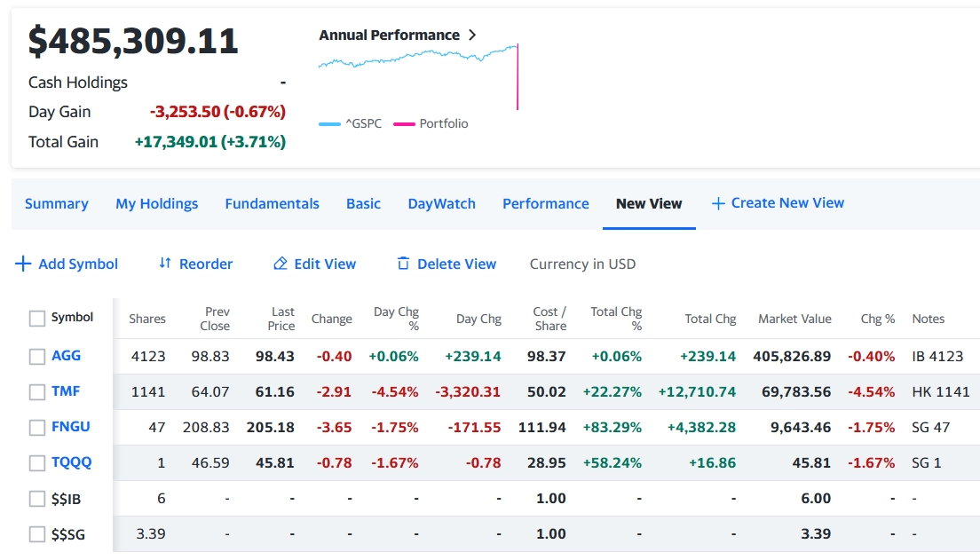Select the TMF row checkbox
This screenshot has width=980, height=560.
pos(36,391)
